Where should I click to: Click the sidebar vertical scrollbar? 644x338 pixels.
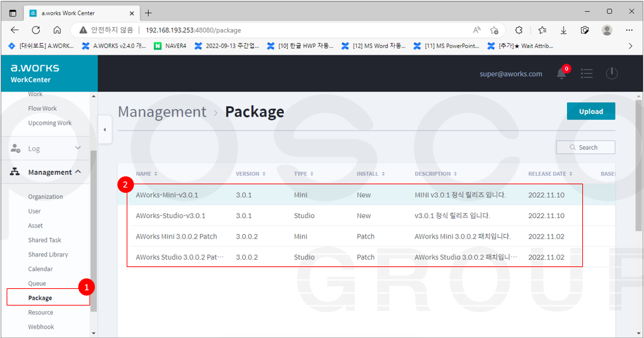[x=94, y=231]
